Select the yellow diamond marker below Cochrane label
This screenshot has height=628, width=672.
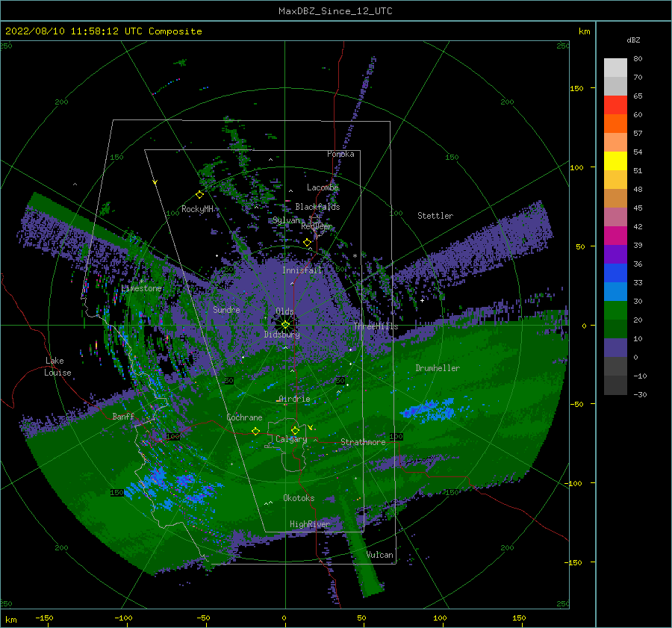click(x=255, y=432)
